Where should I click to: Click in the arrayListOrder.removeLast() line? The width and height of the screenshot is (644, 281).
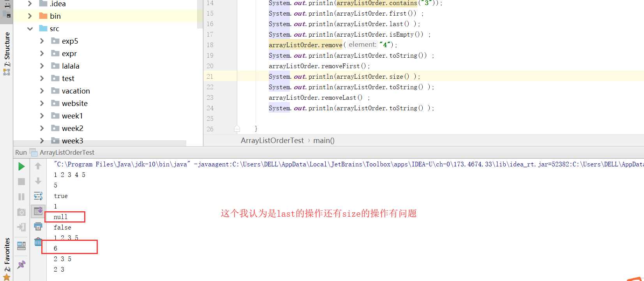pos(319,97)
